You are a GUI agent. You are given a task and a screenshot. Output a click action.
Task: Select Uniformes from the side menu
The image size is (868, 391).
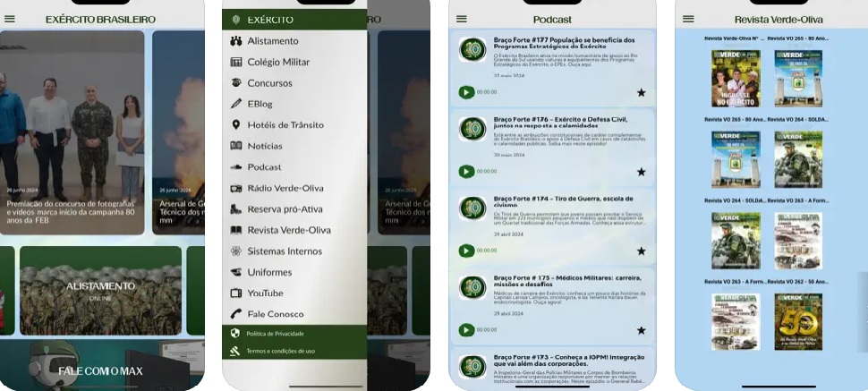269,272
